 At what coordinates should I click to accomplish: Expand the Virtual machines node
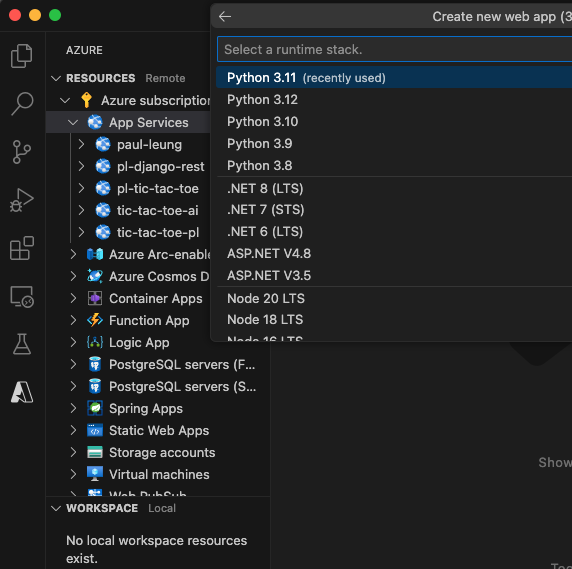pos(73,474)
